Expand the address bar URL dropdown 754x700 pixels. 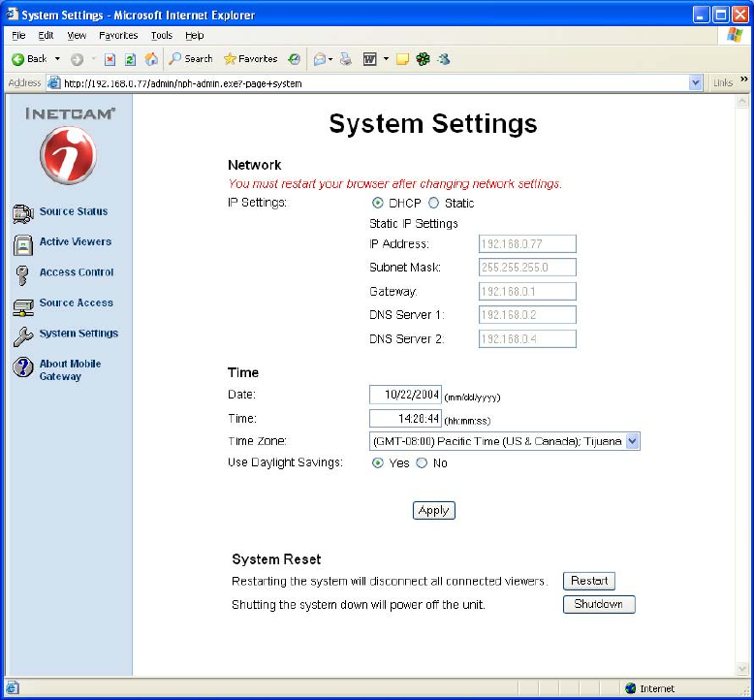[695, 83]
